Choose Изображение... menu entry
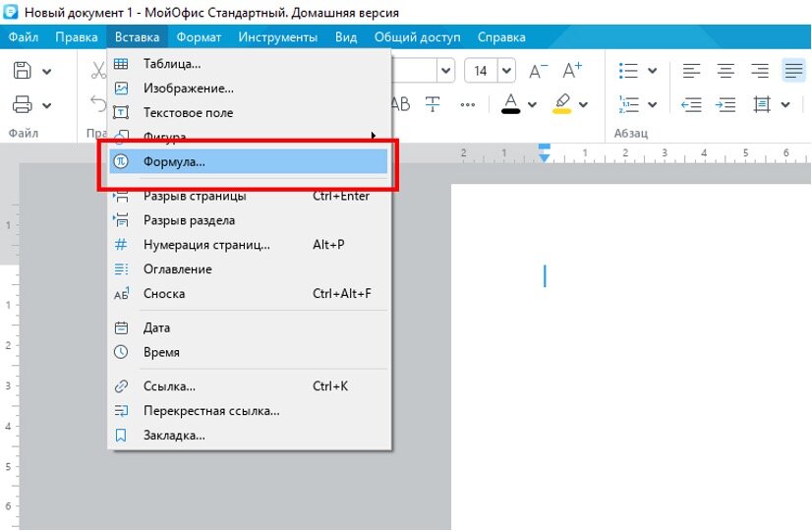 (249, 88)
